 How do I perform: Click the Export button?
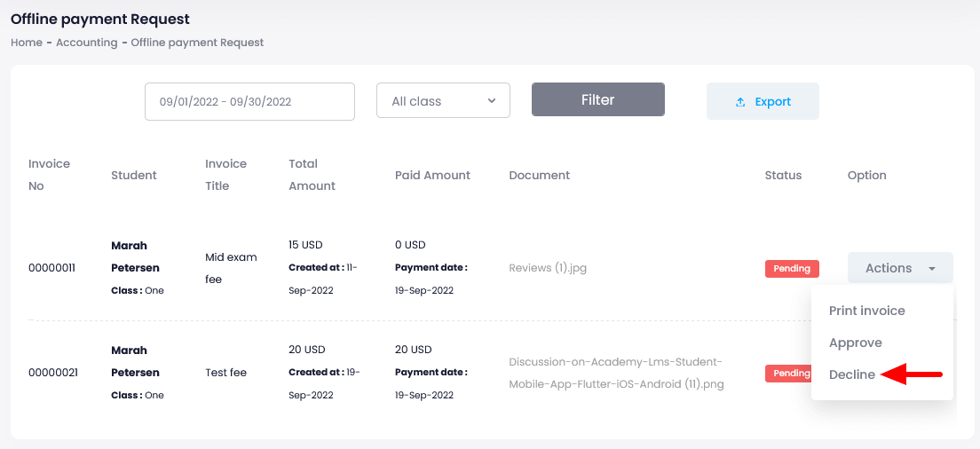[763, 101]
